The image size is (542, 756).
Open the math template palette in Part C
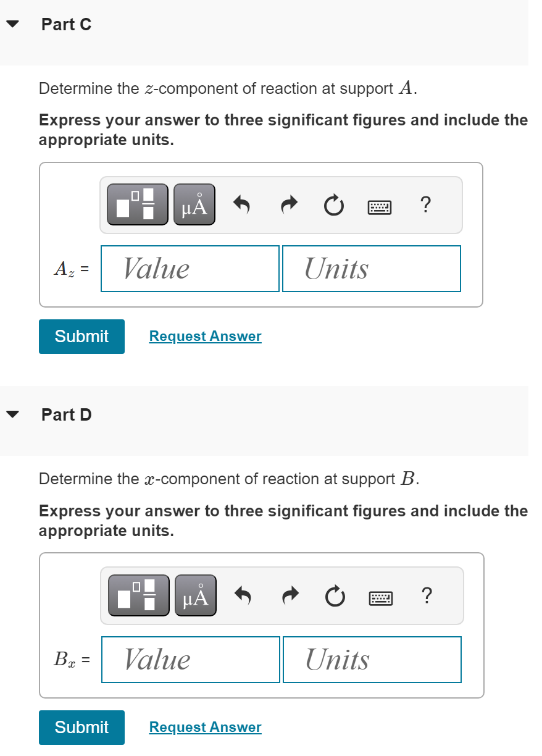pos(137,204)
